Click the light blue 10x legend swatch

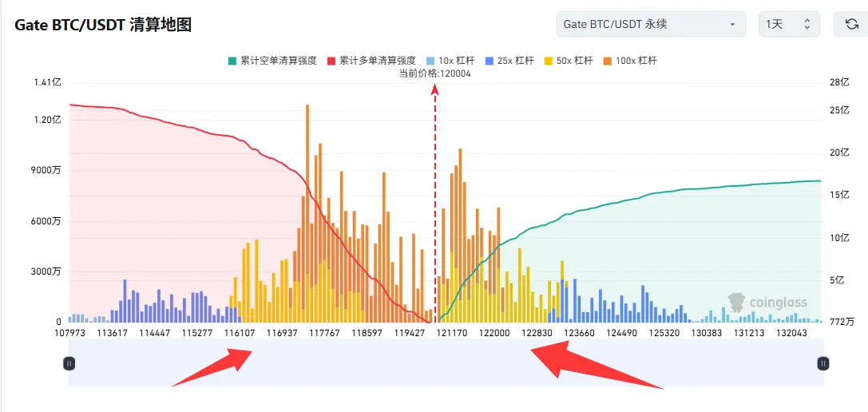430,61
